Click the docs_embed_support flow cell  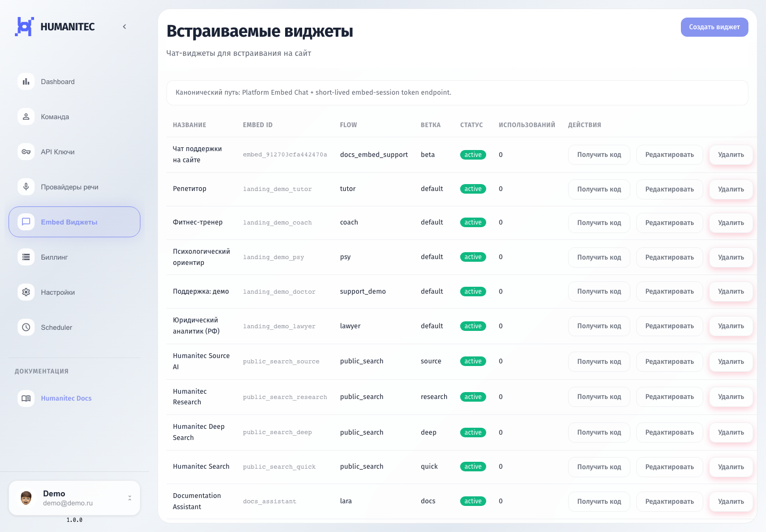click(374, 155)
